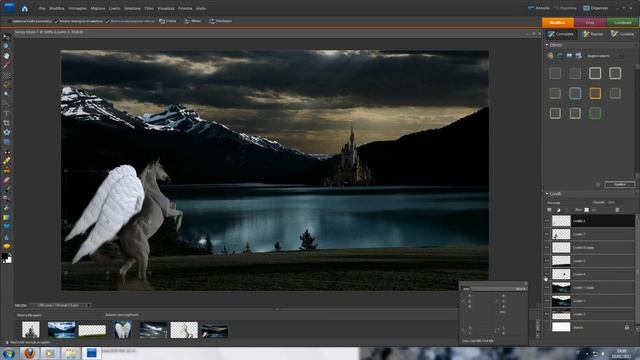
Task: Show Photo Effects category in Effetti panel
Action: coord(569,56)
